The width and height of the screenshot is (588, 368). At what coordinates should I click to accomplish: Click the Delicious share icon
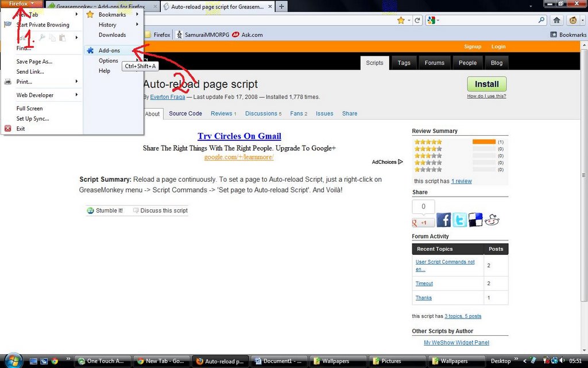[475, 220]
